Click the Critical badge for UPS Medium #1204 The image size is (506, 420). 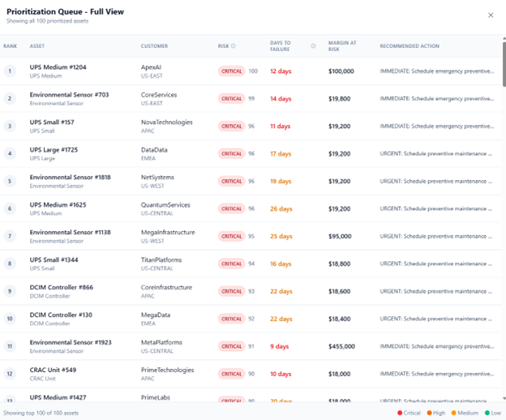click(x=231, y=71)
